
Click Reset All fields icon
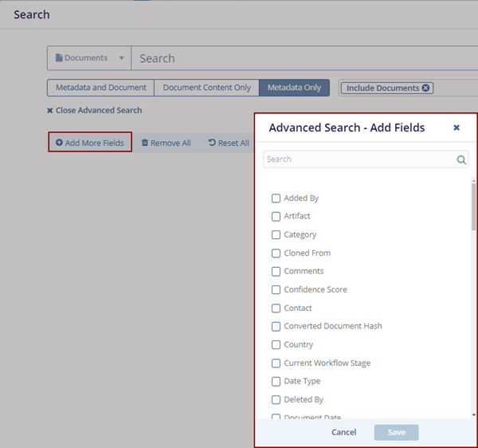[212, 143]
